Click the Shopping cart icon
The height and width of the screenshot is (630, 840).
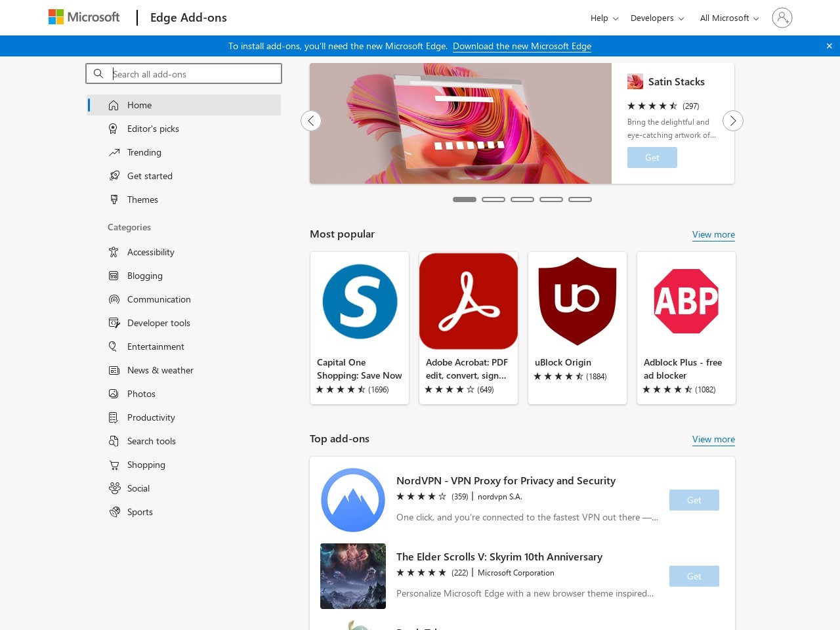click(114, 465)
